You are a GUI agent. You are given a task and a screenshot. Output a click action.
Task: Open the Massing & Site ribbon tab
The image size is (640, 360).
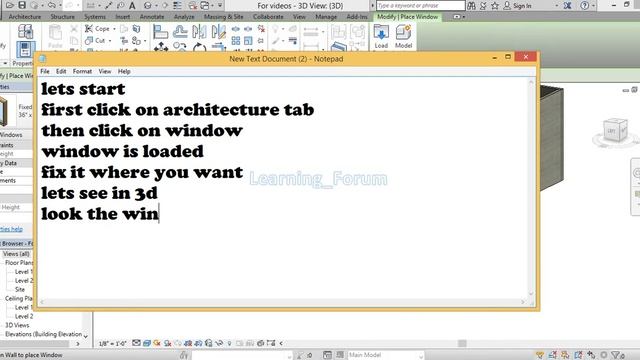coord(223,17)
